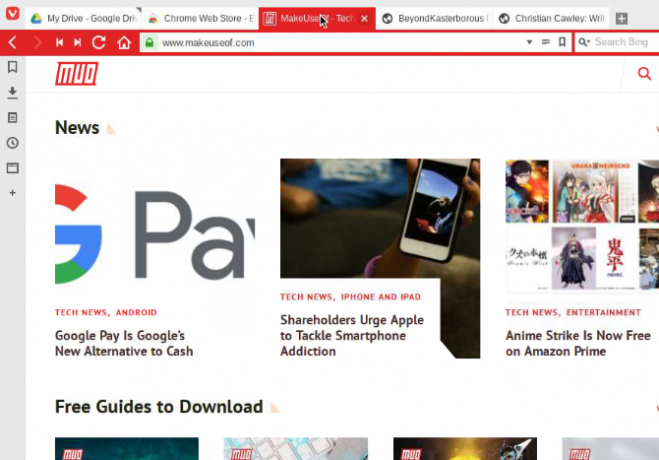Switch to the Christian Cawley tab

(551, 18)
